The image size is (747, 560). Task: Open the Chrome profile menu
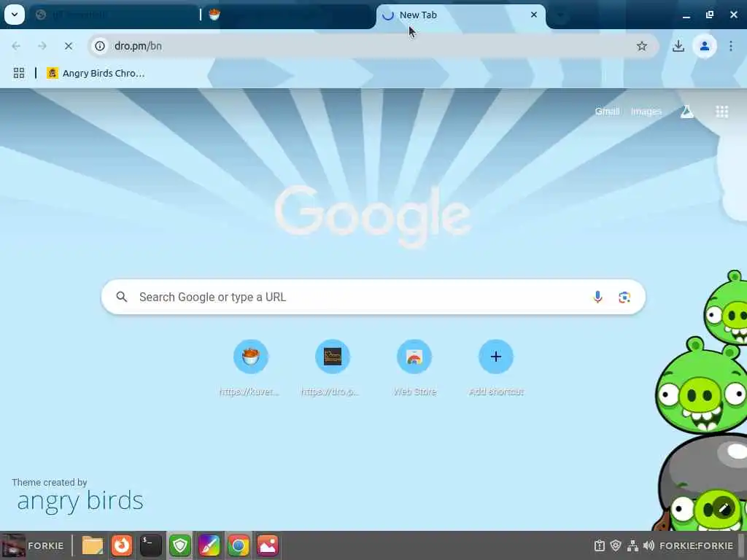tap(704, 46)
